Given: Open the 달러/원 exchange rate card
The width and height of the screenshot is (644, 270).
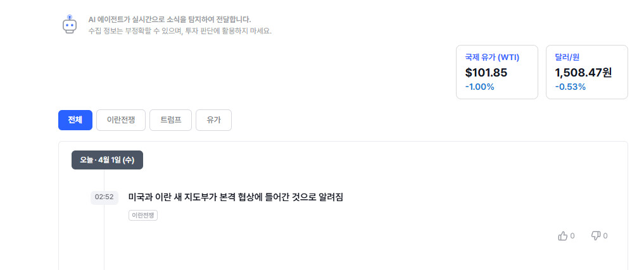Looking at the screenshot, I should click(586, 72).
